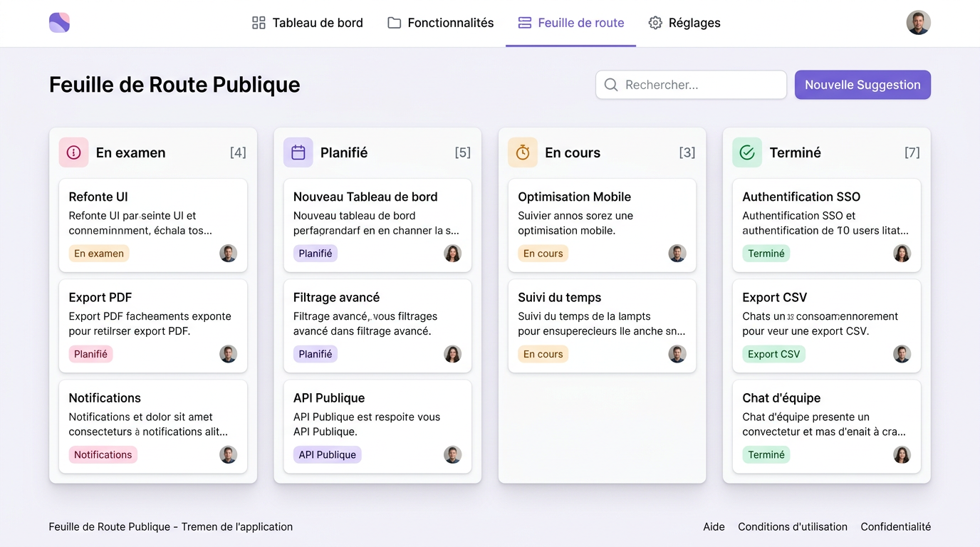This screenshot has width=980, height=547.
Task: Click the En examen column info icon
Action: (73, 152)
